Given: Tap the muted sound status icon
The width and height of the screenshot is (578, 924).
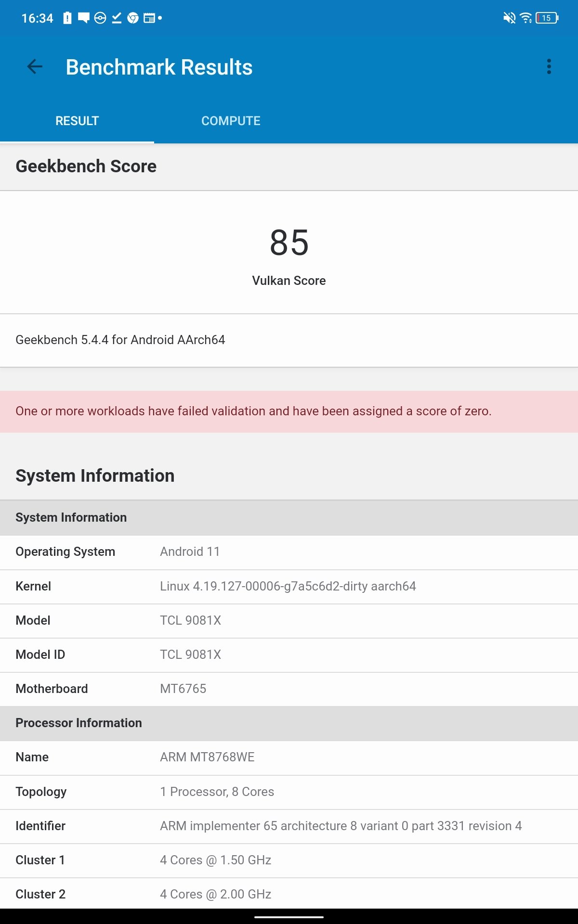Looking at the screenshot, I should click(x=509, y=18).
